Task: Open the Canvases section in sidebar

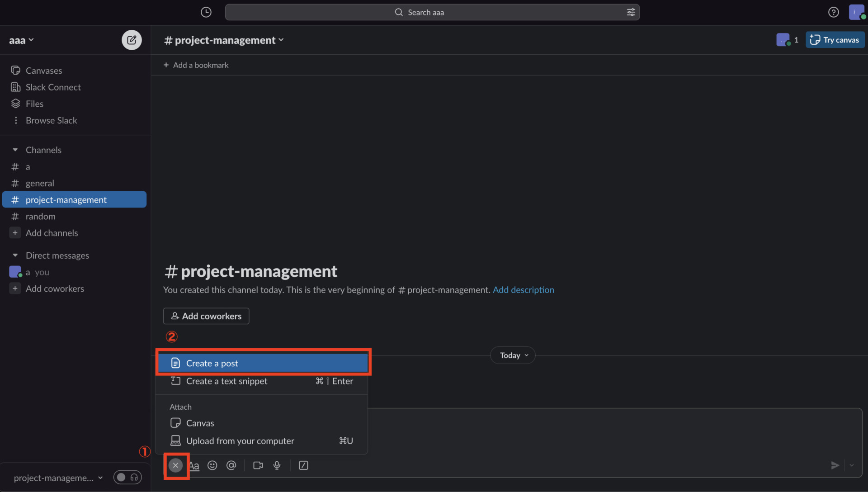Action: point(44,71)
